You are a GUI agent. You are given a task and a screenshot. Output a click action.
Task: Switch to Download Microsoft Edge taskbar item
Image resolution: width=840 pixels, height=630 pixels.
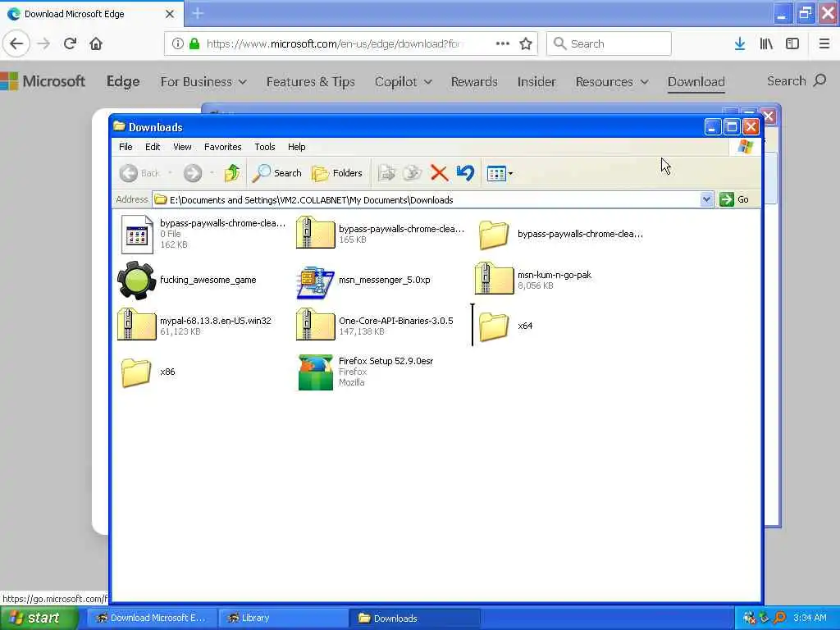[152, 618]
